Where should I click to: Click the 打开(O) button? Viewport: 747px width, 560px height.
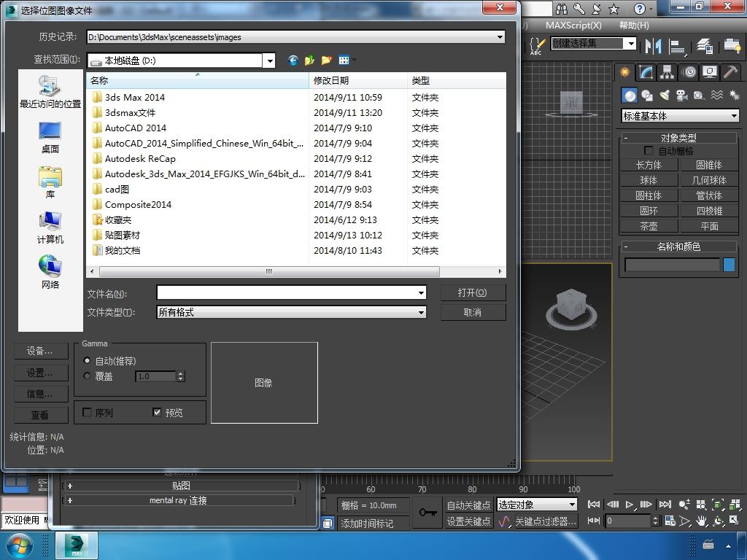pos(473,292)
